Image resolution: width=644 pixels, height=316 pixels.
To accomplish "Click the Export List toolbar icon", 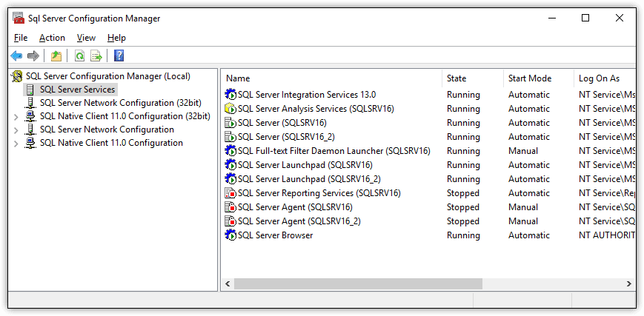I will pyautogui.click(x=96, y=56).
